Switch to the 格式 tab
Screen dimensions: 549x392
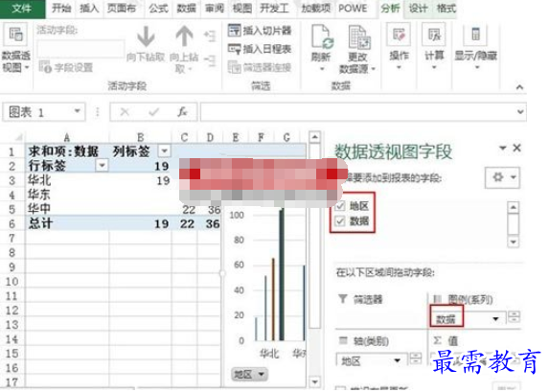[x=446, y=8]
